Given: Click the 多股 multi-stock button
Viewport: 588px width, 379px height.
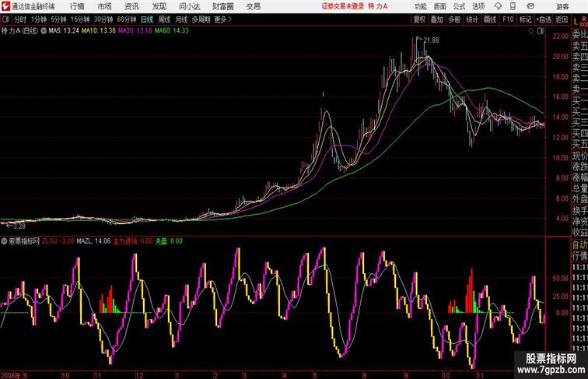Looking at the screenshot, I should point(454,19).
